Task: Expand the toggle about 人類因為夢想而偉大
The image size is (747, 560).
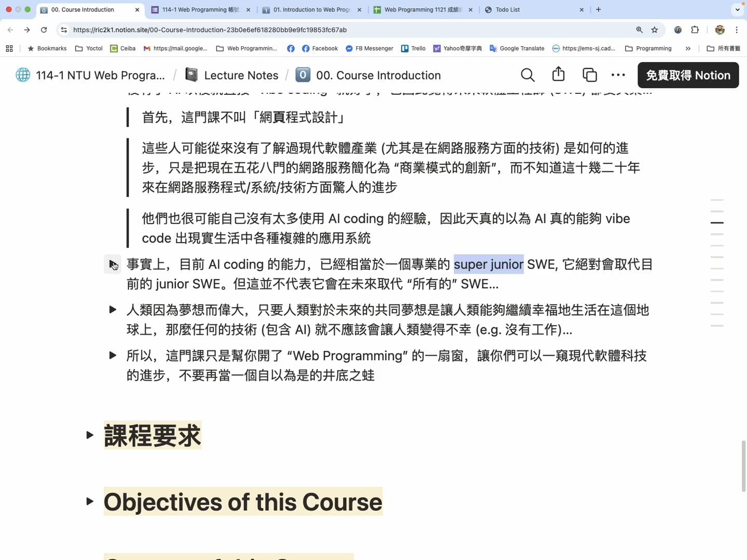Action: click(113, 310)
